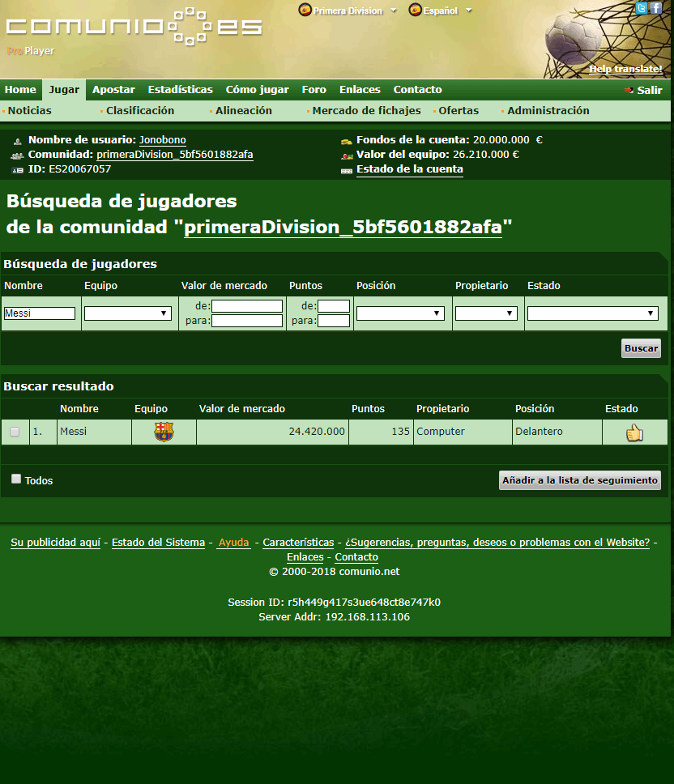The width and height of the screenshot is (674, 784).
Task: Click the Facebook icon in header
Action: coord(655,8)
